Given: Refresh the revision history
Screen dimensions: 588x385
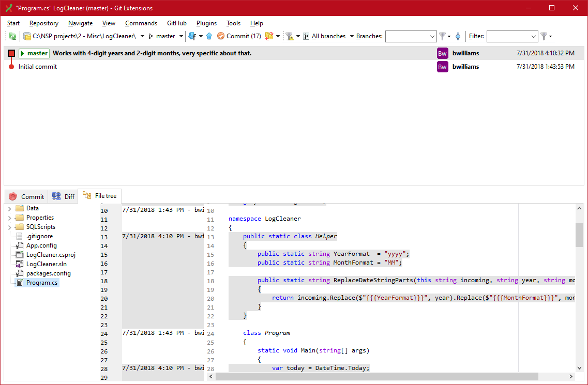Looking at the screenshot, I should [x=12, y=36].
